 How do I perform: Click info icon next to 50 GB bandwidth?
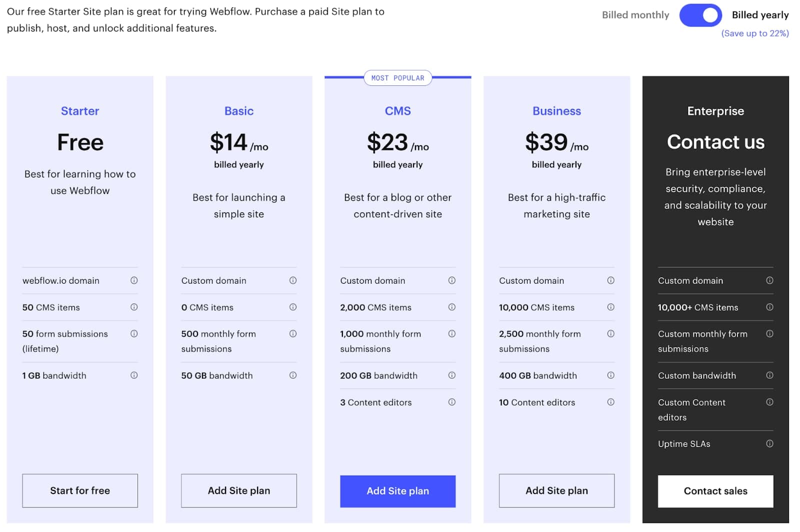[292, 375]
